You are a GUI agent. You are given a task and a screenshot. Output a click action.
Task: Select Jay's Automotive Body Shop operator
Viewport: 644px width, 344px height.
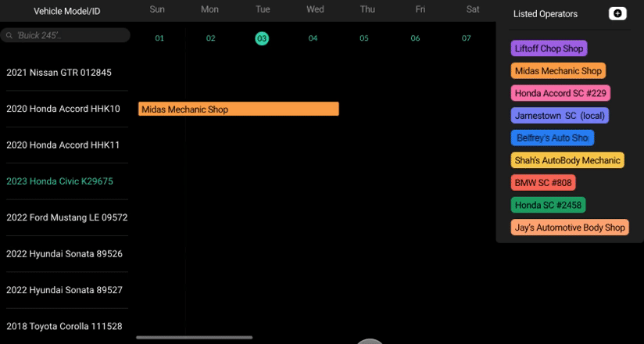pyautogui.click(x=570, y=228)
